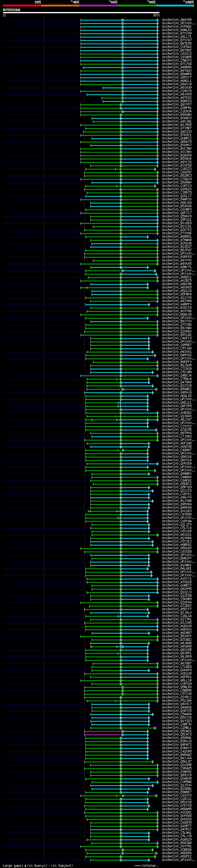The width and height of the screenshot is (197, 868).
Task: Select the query name AV555260
Action: click(11, 10)
